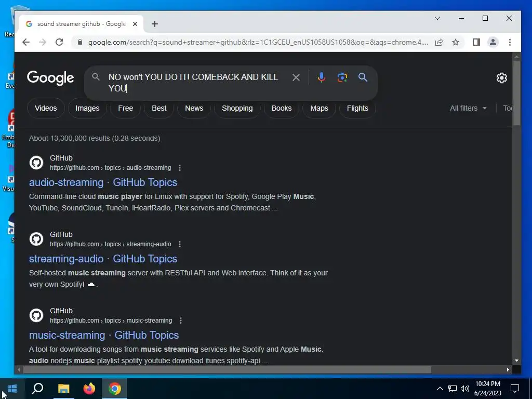This screenshot has height=399, width=532.
Task: Open Google quick settings gear
Action: [502, 78]
